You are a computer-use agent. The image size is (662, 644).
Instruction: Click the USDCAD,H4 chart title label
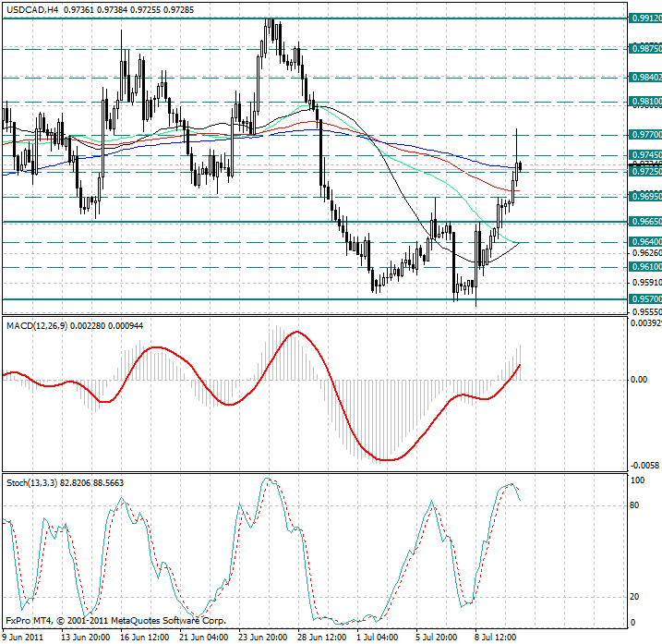coord(33,6)
